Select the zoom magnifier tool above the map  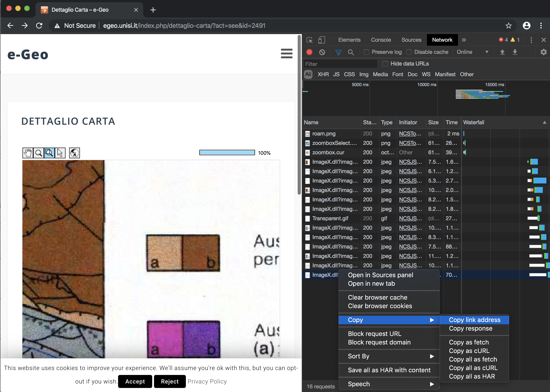[39, 153]
